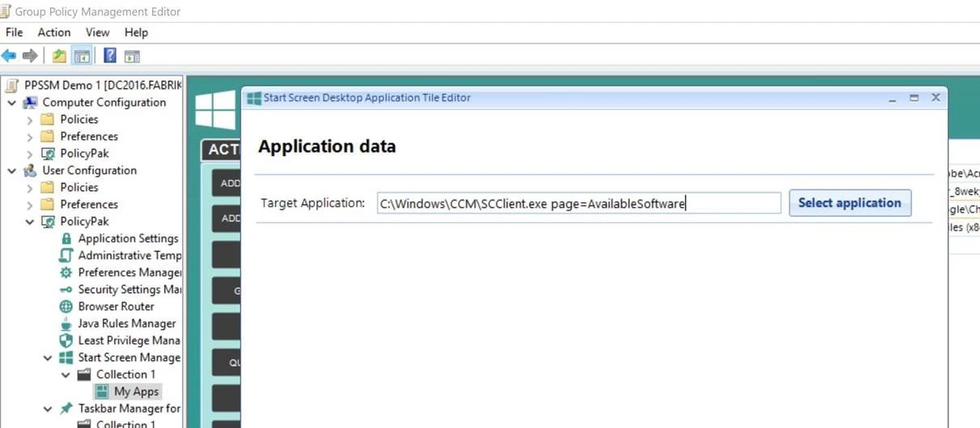Toggle the Show/Hide Console Tree toolbar icon

[x=81, y=56]
